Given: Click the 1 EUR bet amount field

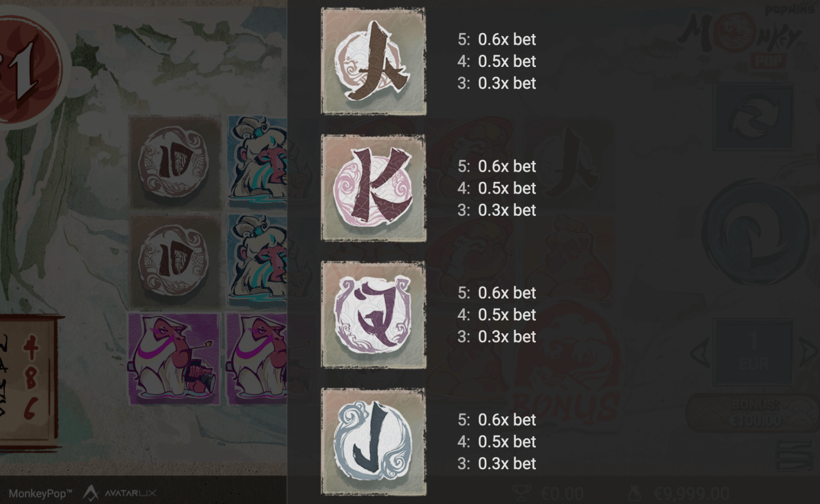Looking at the screenshot, I should pos(754,352).
